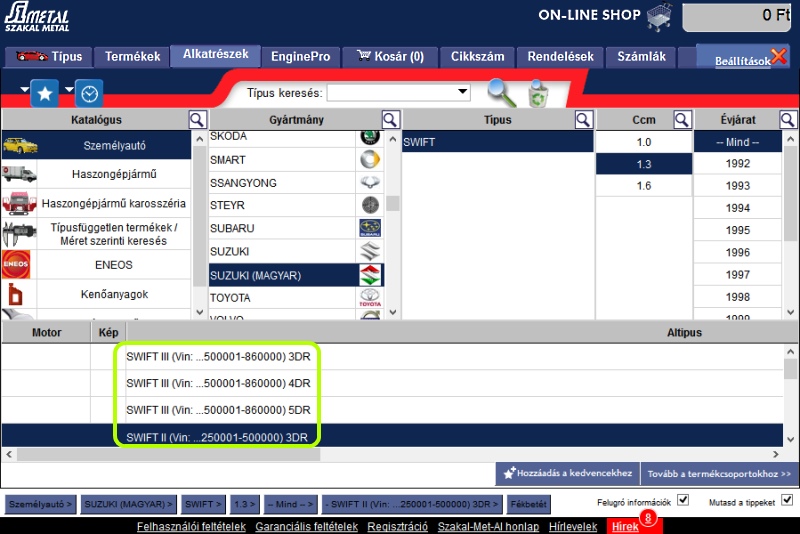
Task: Open the Regisztráció link
Action: coord(397,526)
